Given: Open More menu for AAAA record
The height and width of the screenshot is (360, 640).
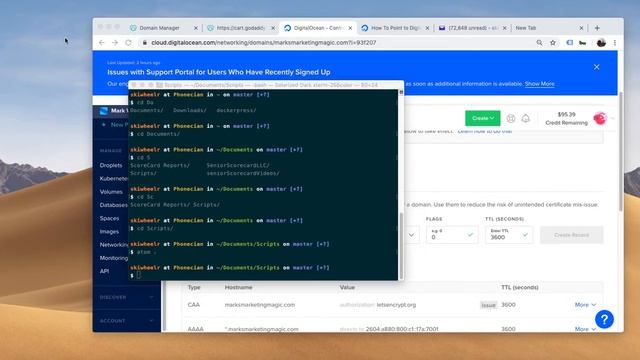Looking at the screenshot, I should pyautogui.click(x=585, y=329).
